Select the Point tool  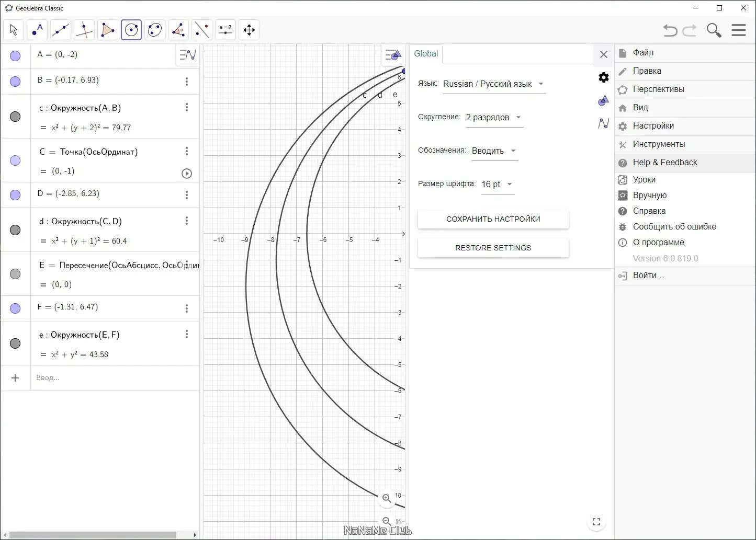(x=37, y=30)
